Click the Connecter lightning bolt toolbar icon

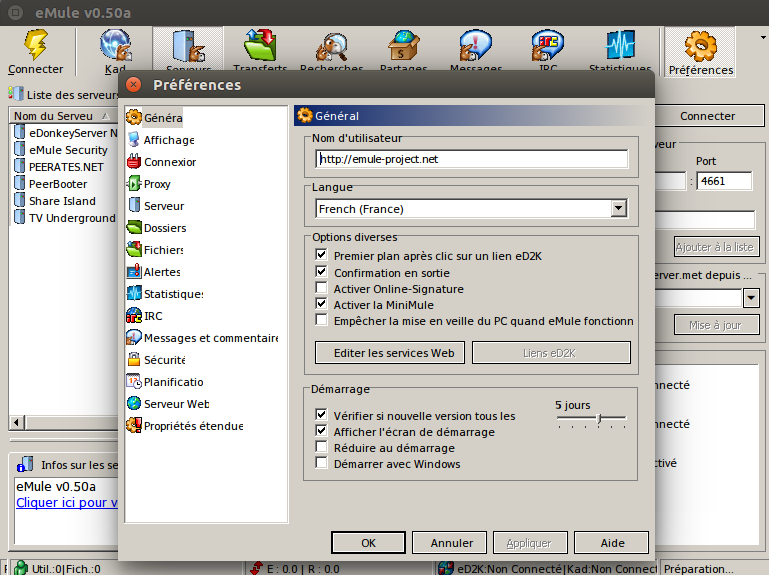(x=36, y=47)
